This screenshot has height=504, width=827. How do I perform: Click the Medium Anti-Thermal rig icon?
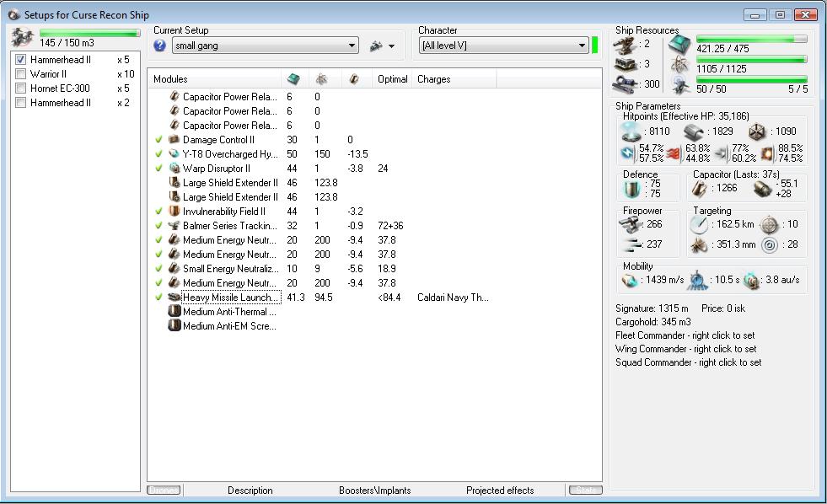click(174, 312)
